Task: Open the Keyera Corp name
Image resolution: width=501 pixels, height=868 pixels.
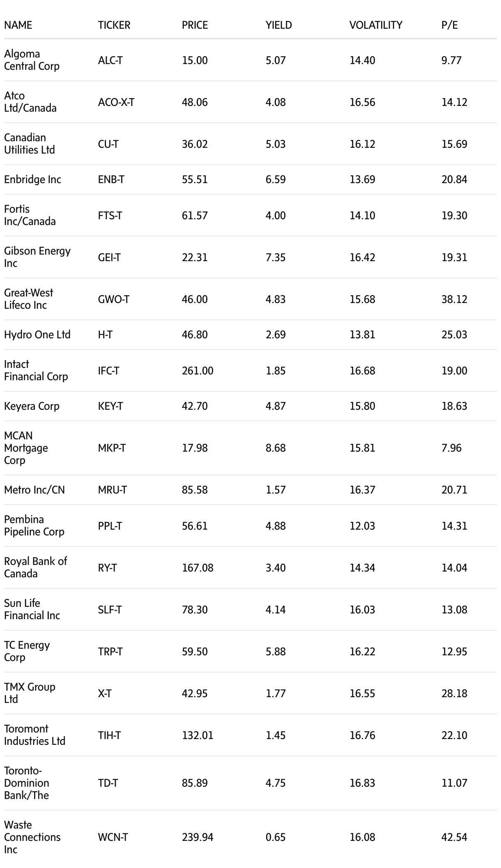Action: pos(32,406)
